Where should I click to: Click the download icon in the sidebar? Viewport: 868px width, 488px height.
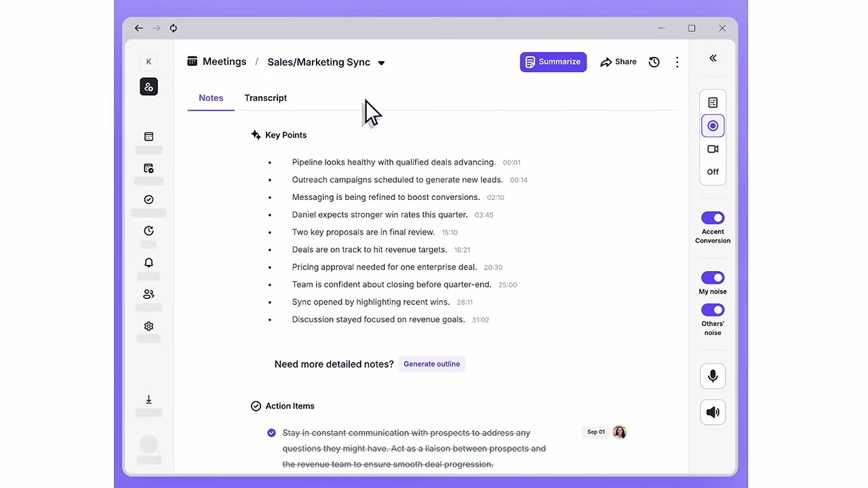149,399
